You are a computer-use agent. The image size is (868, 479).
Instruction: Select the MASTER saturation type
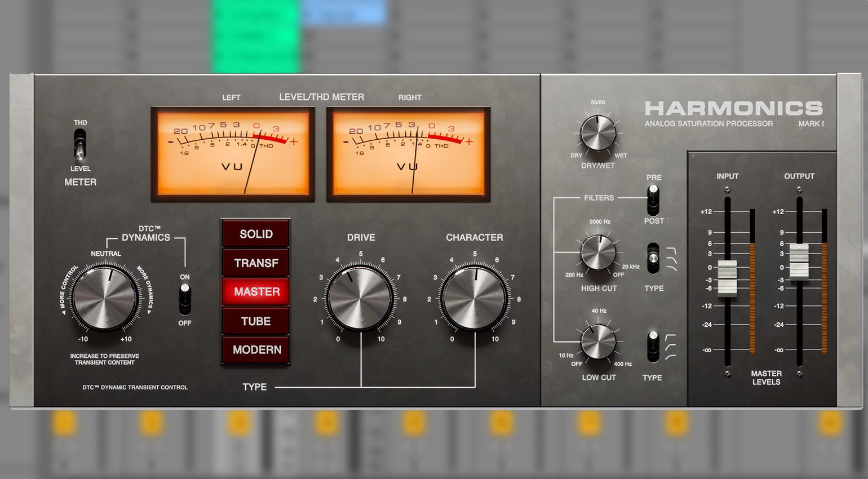256,292
